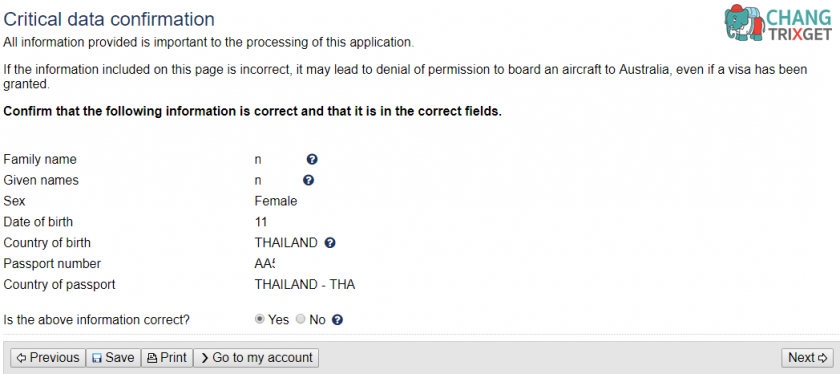Click the Passport number label
This screenshot has width=840, height=374.
coord(52,264)
